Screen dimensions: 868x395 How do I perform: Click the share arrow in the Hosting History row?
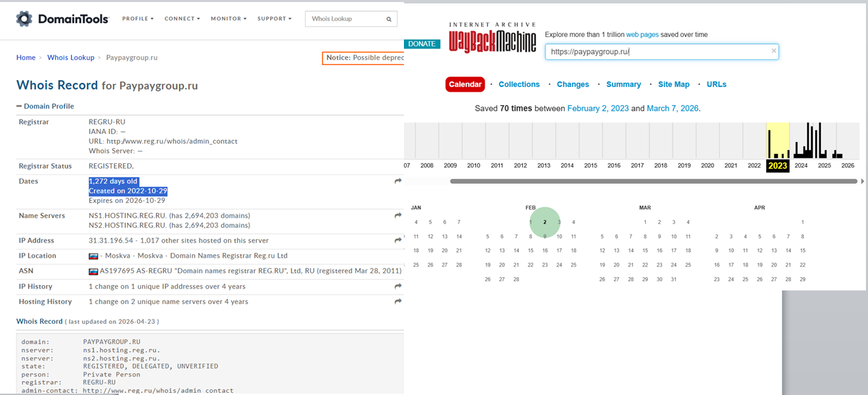click(x=398, y=301)
